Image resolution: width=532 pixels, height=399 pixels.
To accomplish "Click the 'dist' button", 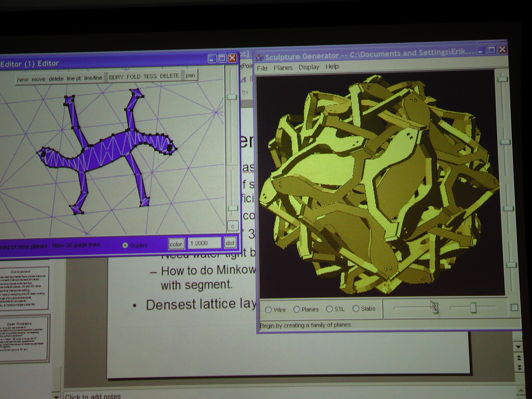I will [x=230, y=243].
